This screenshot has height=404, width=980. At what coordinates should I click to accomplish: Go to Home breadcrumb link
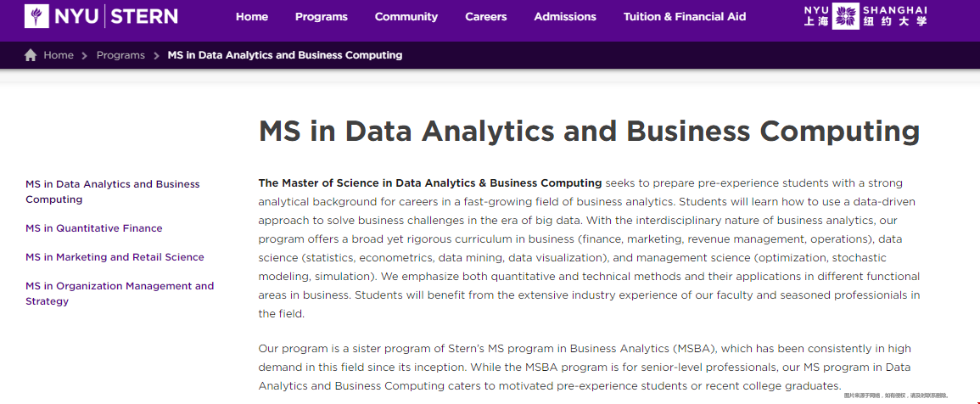(x=59, y=55)
